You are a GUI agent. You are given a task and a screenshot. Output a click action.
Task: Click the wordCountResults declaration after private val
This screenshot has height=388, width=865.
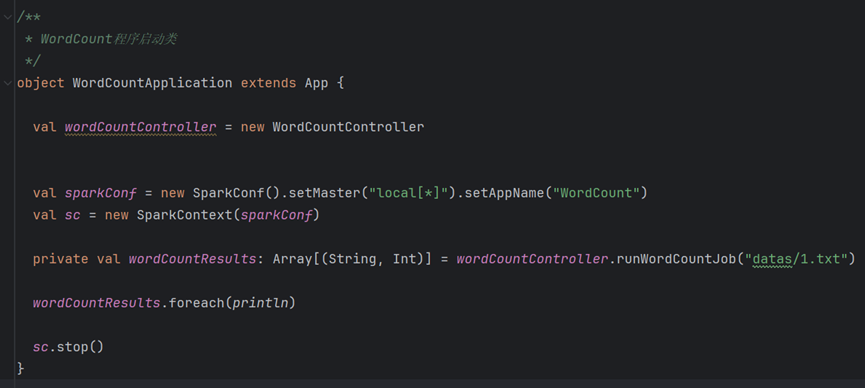tap(193, 259)
